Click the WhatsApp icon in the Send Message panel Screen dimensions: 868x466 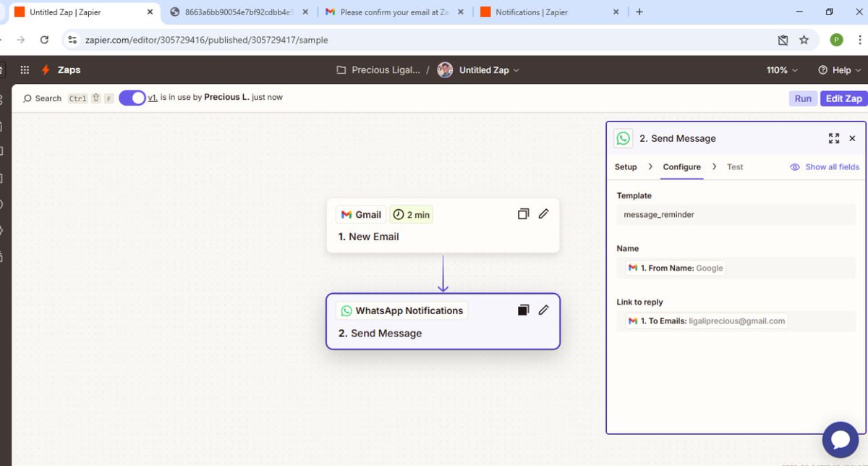tap(623, 138)
